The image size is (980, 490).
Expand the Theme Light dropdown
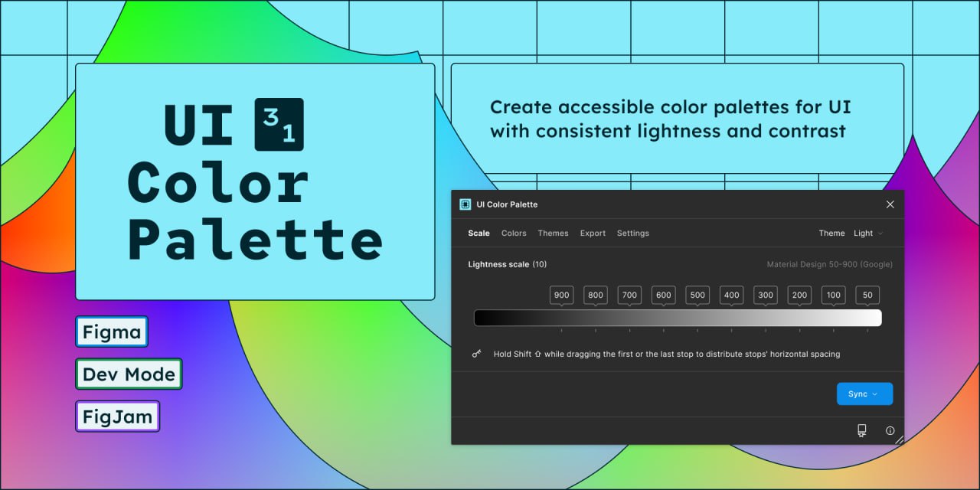(868, 233)
